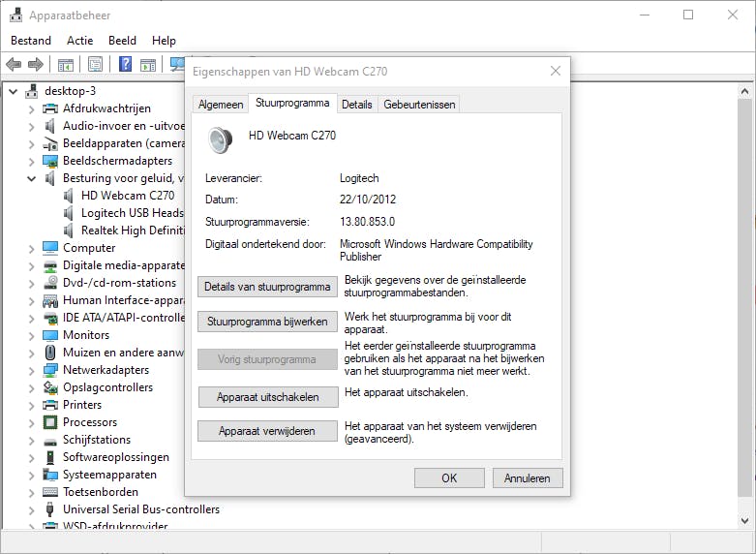
Task: Expand the Afdrukwachtrijen node
Action: [x=32, y=109]
